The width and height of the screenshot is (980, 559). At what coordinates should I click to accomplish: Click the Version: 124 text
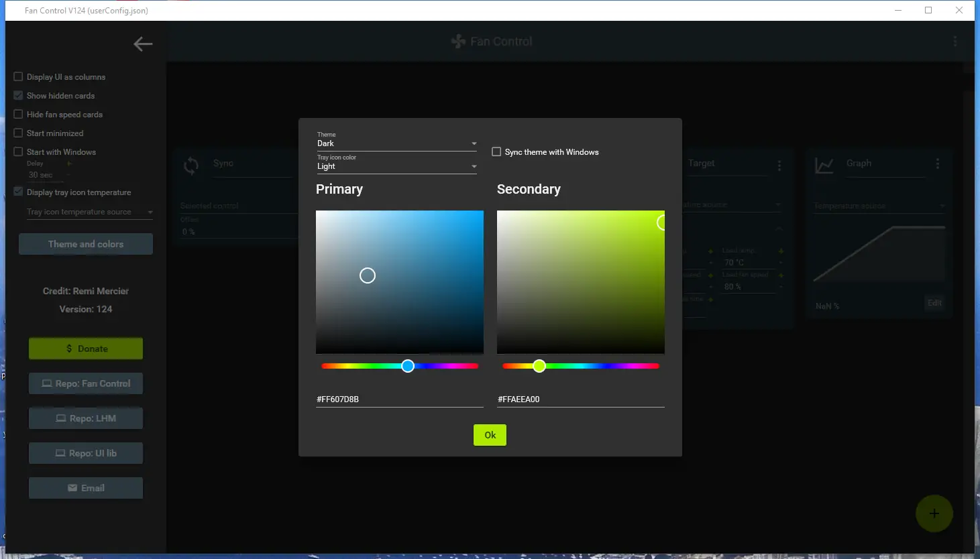86,309
